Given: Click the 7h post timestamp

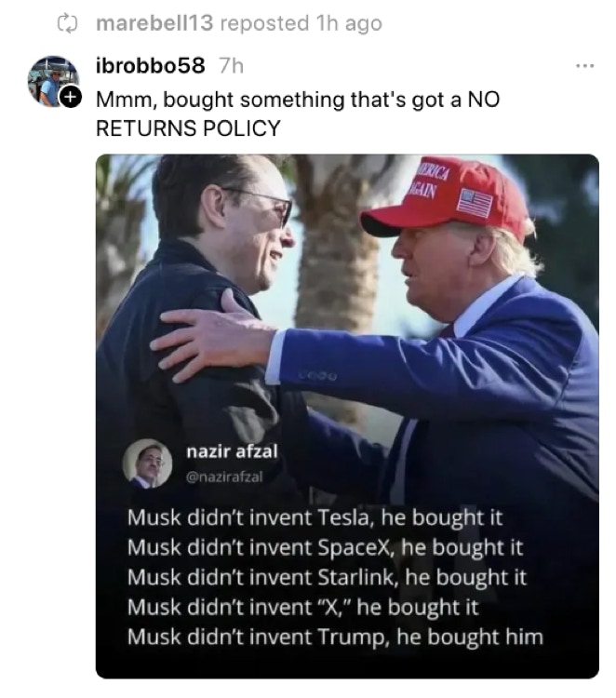Looking at the screenshot, I should tap(232, 66).
